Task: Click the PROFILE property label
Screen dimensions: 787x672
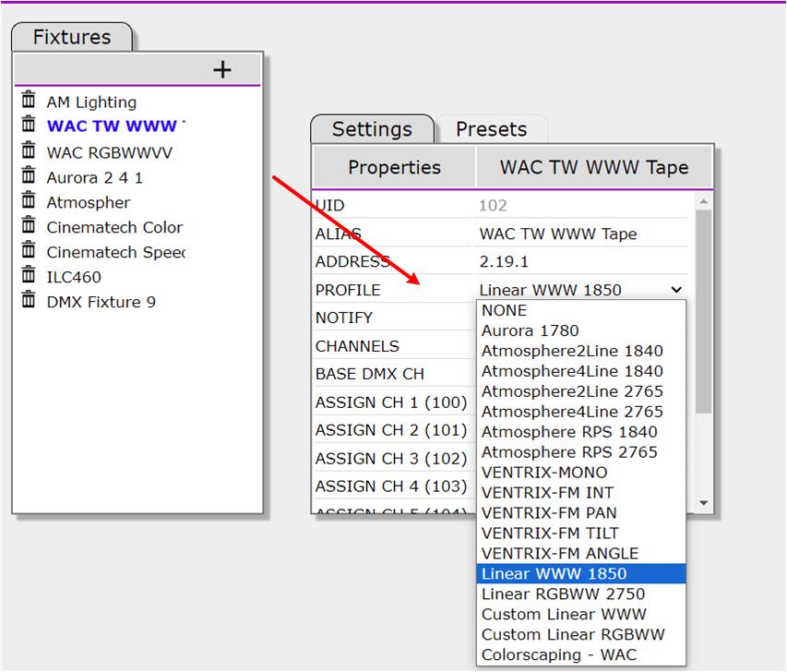Action: click(348, 290)
